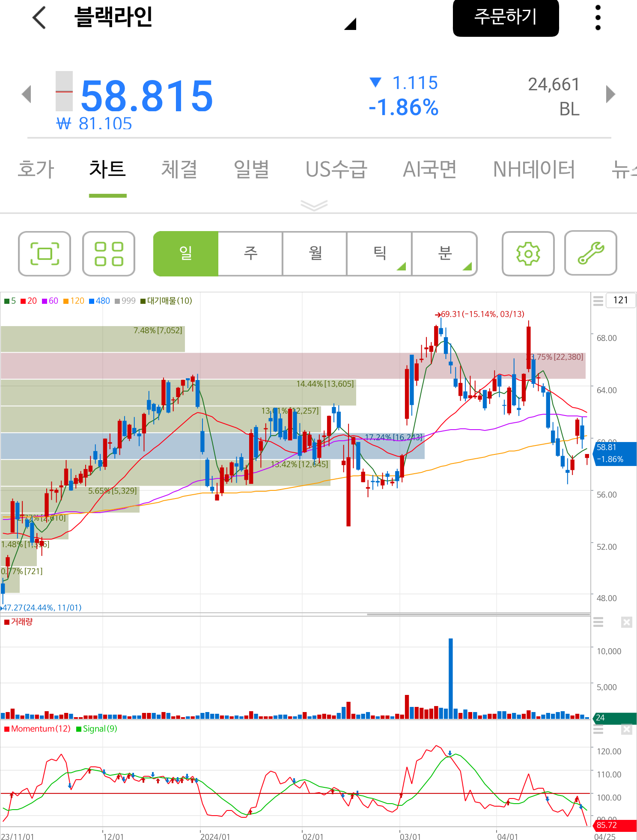Toggle 20-day moving average legend
This screenshot has height=840, width=637.
29,301
